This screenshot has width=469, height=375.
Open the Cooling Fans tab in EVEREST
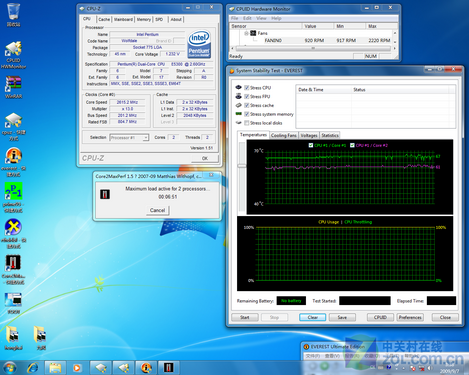284,135
